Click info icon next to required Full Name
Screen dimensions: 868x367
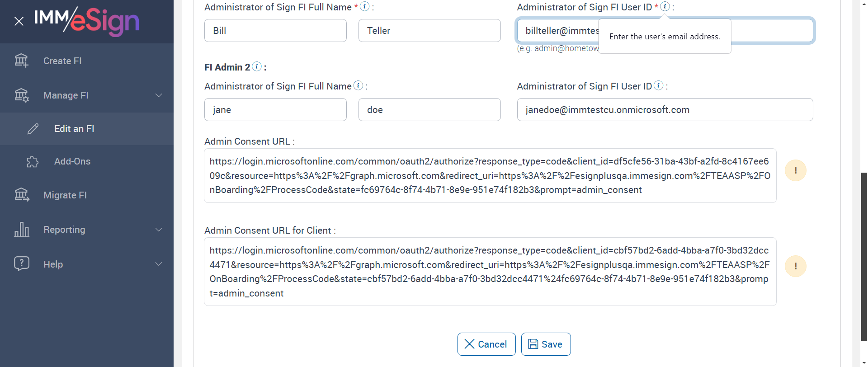pyautogui.click(x=364, y=6)
